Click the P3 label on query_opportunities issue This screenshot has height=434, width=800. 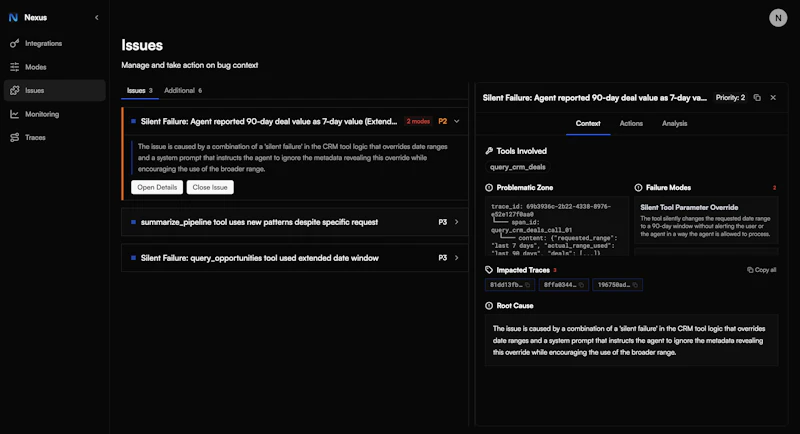tap(442, 258)
